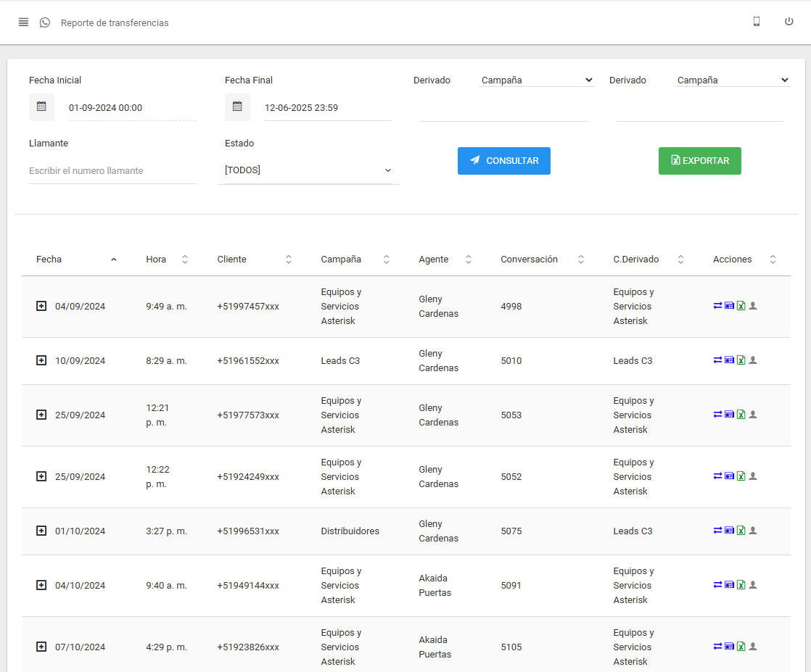Click blue card icon for conversation 5105
The width and height of the screenshot is (811, 672).
[729, 646]
